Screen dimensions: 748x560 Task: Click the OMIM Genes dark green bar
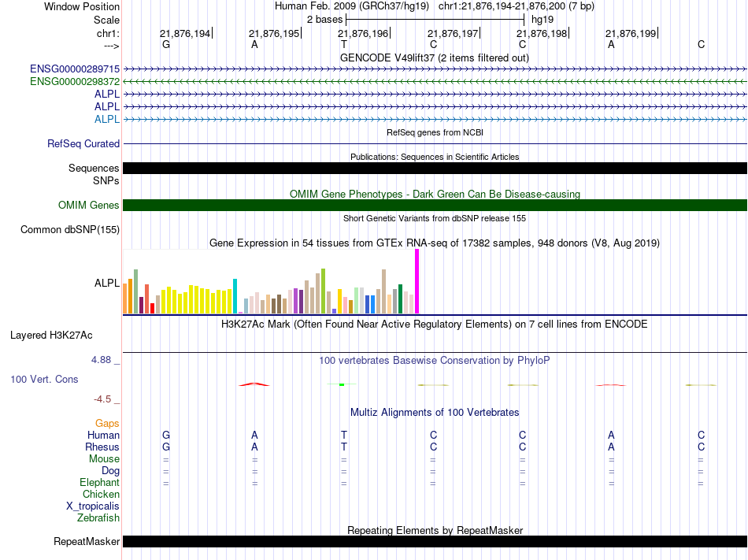435,205
